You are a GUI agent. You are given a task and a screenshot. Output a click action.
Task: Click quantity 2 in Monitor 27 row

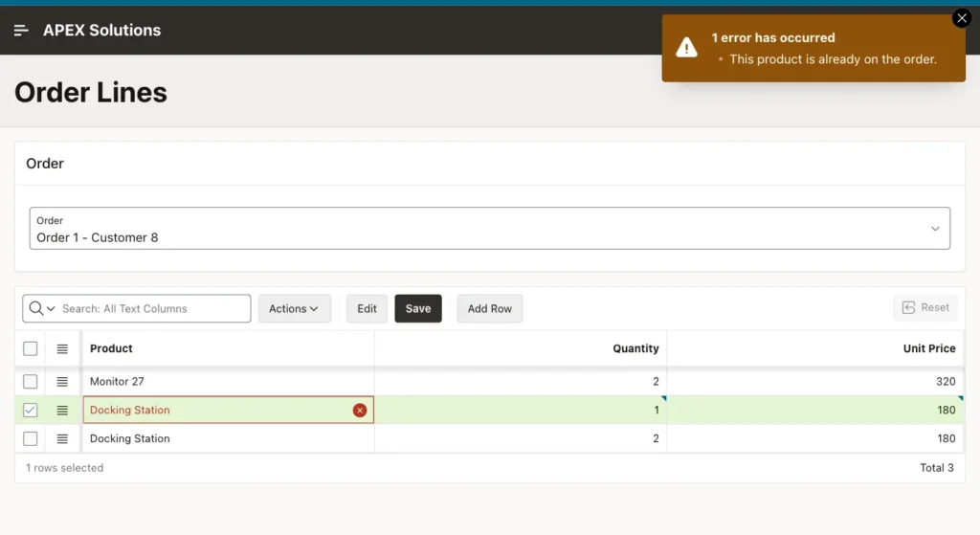(x=521, y=381)
